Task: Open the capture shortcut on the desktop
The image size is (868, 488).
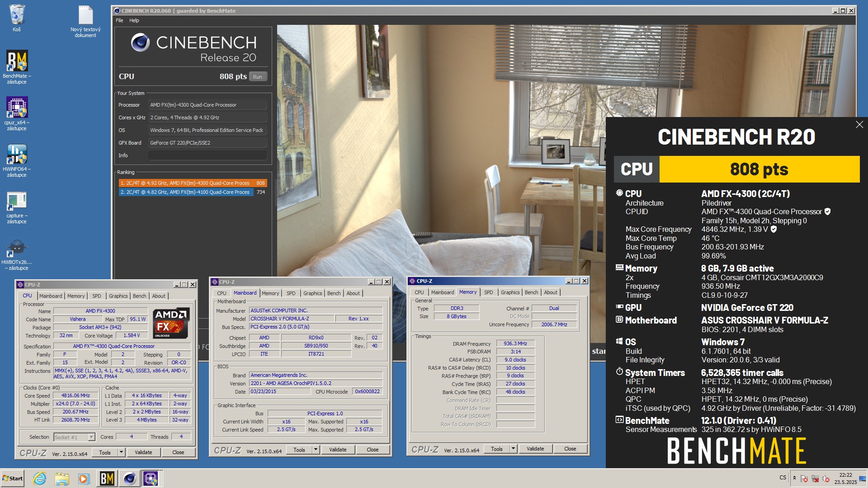Action: click(17, 206)
